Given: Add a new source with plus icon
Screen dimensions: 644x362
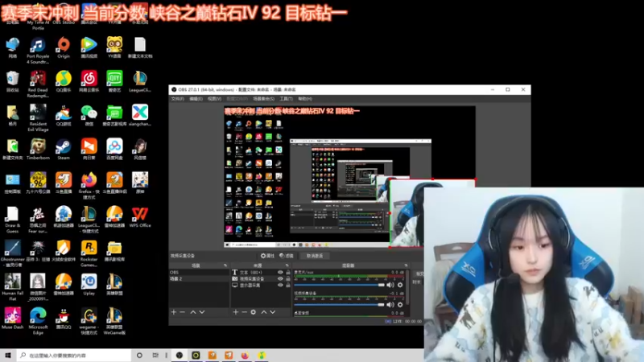Looking at the screenshot, I should tap(236, 312).
